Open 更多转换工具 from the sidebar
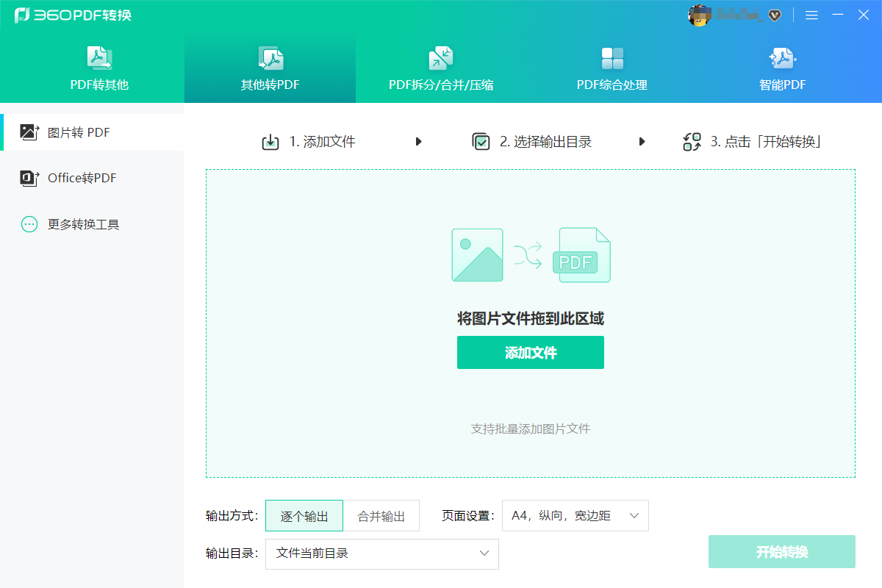882x588 pixels. point(31,223)
